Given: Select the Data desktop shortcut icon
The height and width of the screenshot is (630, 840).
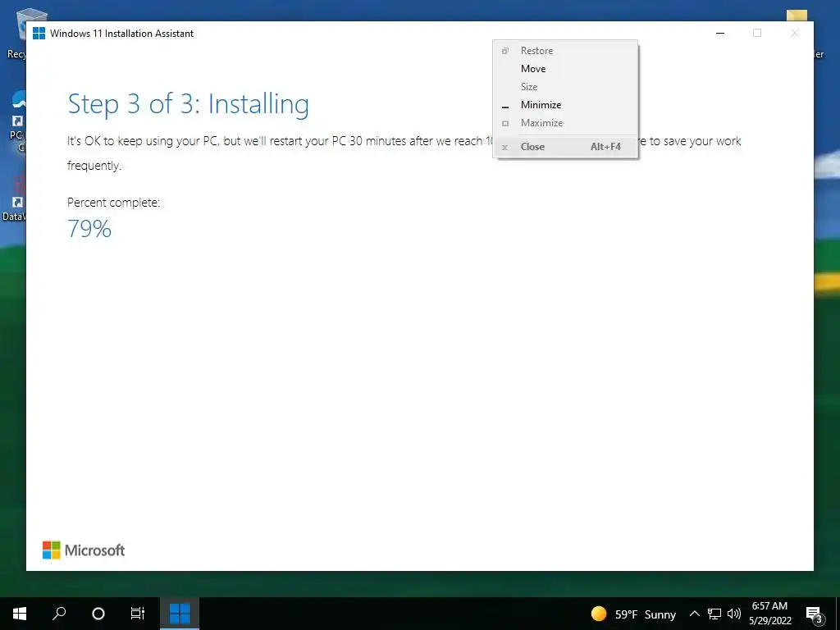Looking at the screenshot, I should coord(13,199).
